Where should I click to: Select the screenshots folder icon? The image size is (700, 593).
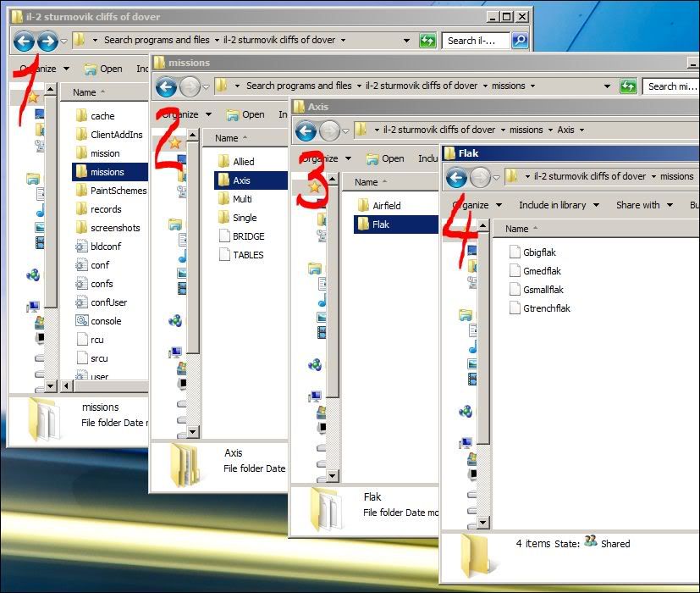pyautogui.click(x=81, y=228)
